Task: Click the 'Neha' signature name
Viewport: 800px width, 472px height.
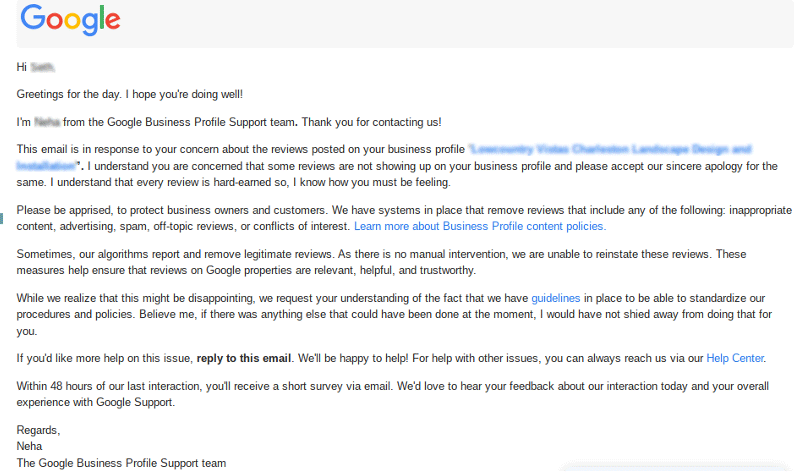Action: [29, 446]
